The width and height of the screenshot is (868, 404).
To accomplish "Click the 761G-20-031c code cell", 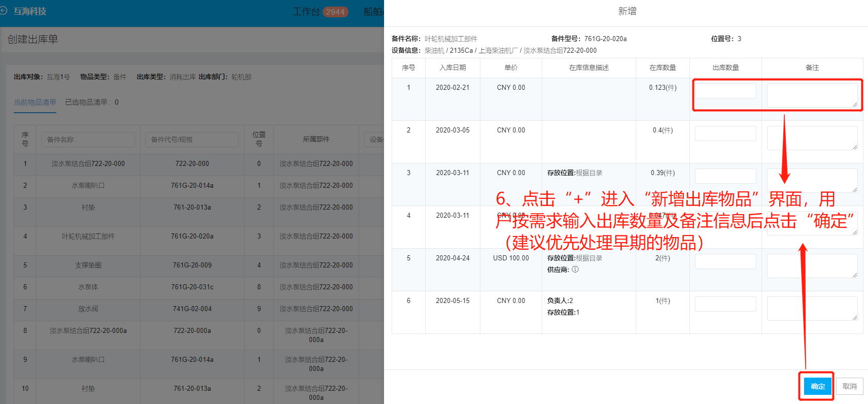I will (192, 287).
